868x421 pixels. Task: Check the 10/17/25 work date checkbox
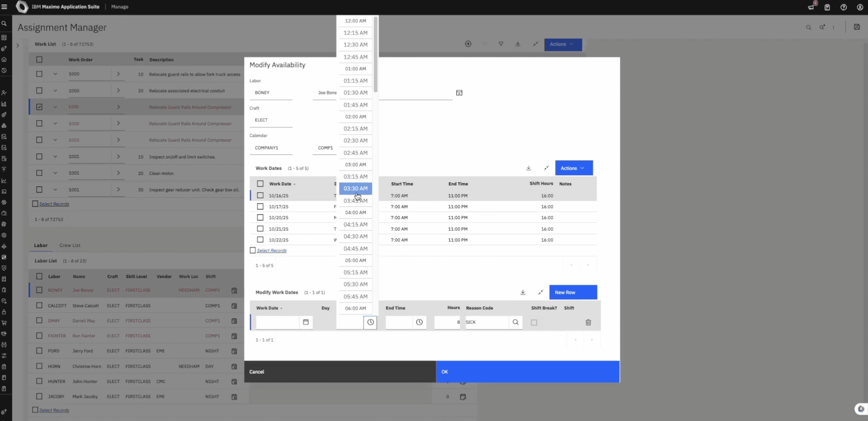(x=260, y=206)
